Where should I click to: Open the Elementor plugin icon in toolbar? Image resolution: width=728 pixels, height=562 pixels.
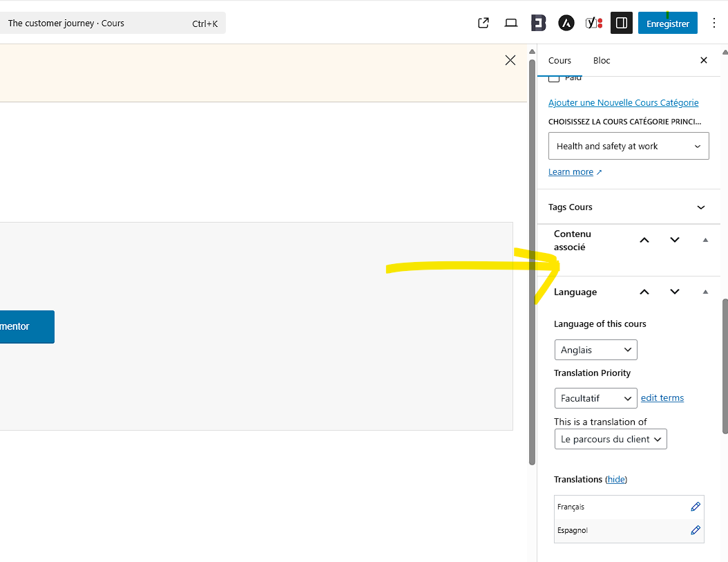tap(539, 23)
